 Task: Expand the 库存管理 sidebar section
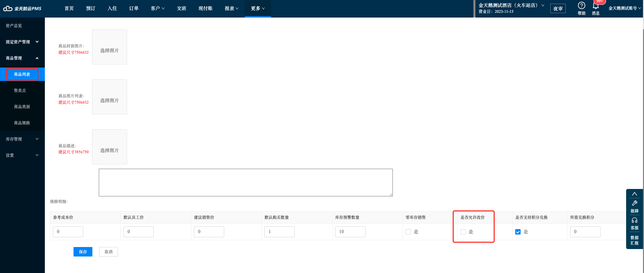(22, 139)
